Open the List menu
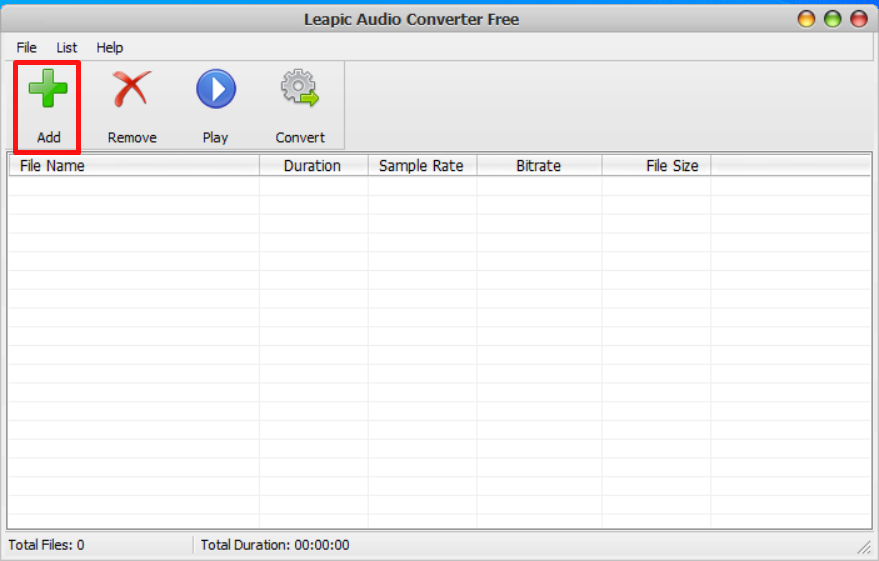 pos(67,48)
